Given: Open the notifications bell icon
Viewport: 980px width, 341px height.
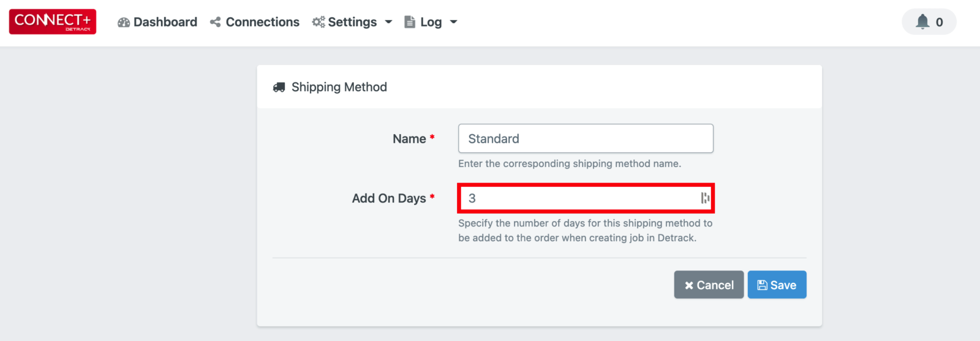Looking at the screenshot, I should tap(922, 22).
